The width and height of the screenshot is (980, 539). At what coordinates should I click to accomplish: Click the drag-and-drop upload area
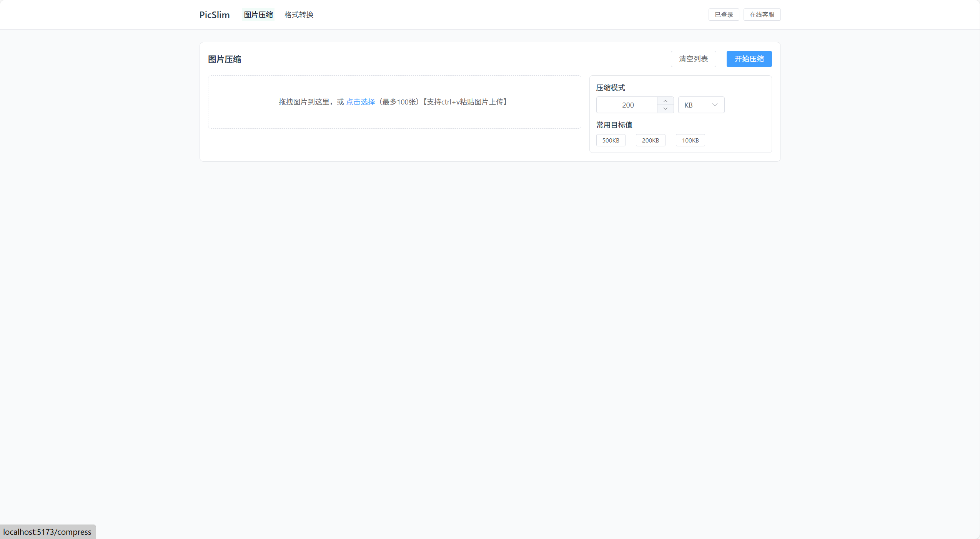[x=394, y=102]
